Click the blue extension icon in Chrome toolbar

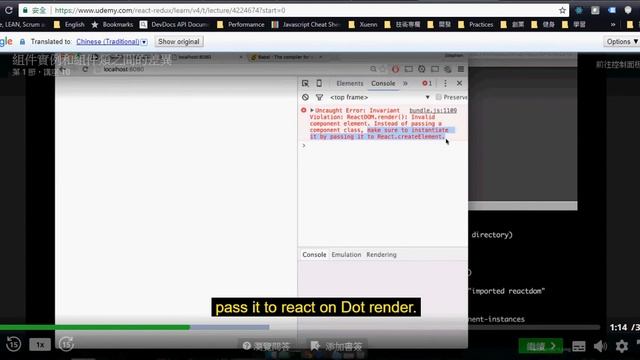pos(612,10)
